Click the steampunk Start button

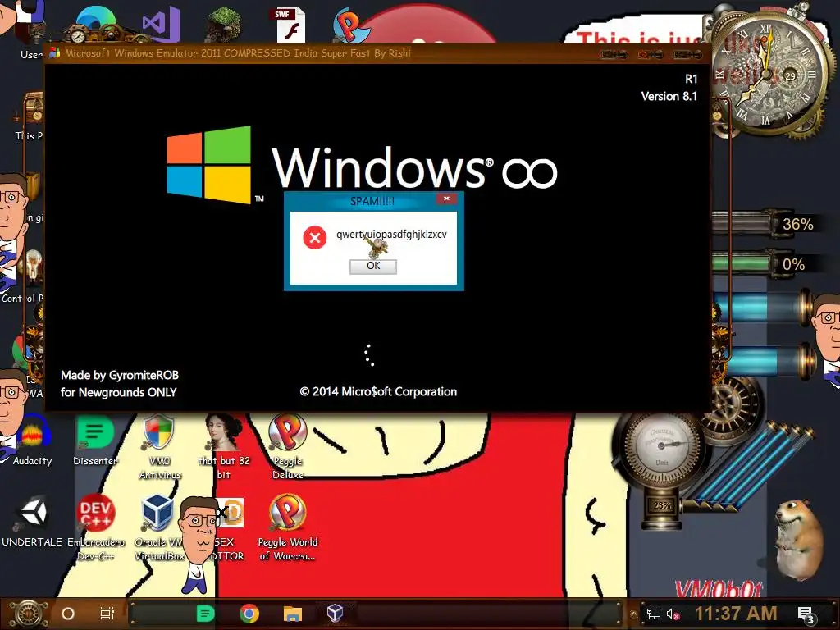pos(30,614)
